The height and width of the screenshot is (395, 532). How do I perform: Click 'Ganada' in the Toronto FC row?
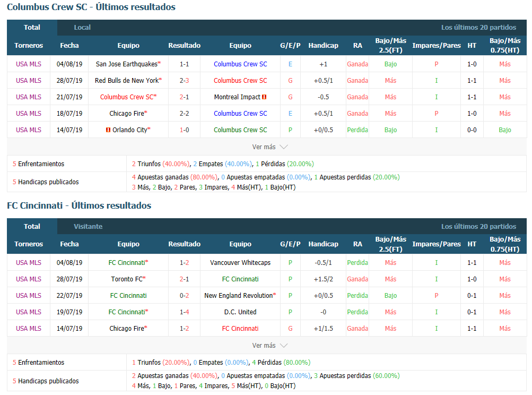tap(357, 279)
